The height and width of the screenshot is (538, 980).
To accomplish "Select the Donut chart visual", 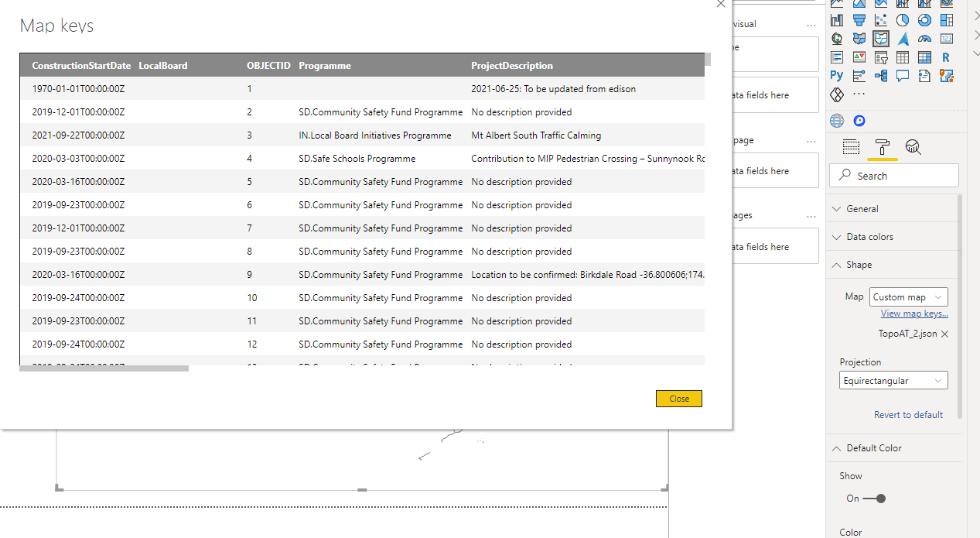I will [x=924, y=20].
